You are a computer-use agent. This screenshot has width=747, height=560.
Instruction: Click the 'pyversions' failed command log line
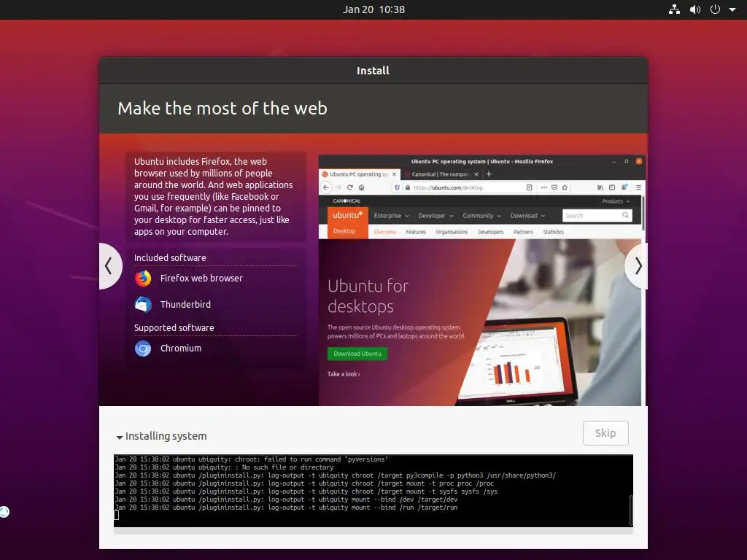point(251,459)
